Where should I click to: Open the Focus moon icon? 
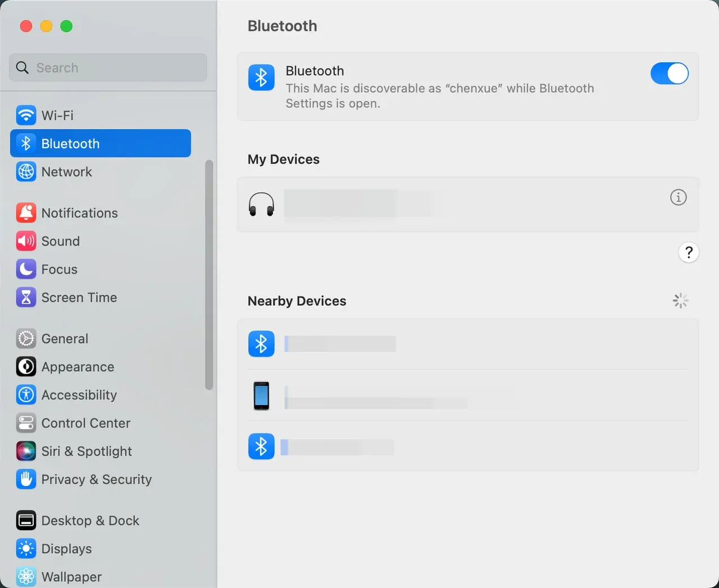[26, 269]
